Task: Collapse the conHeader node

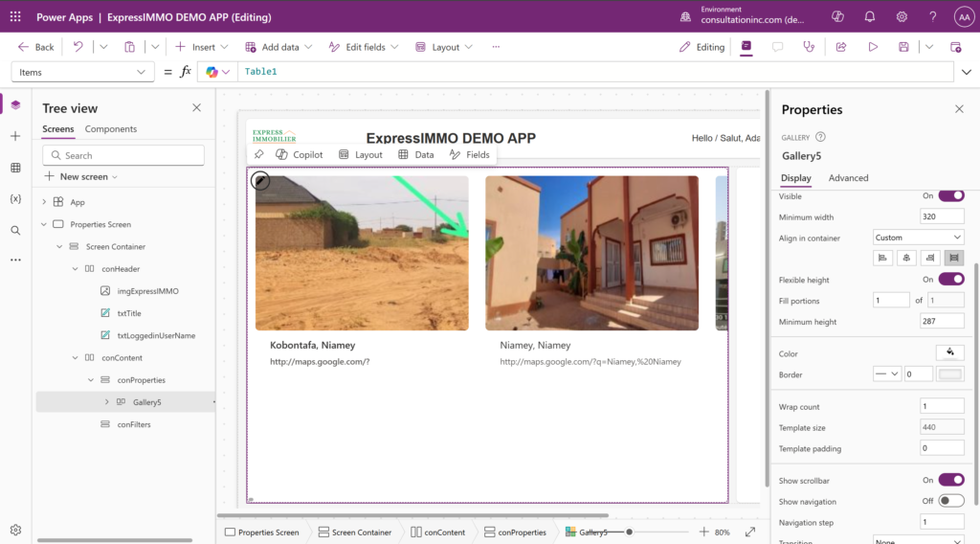Action: tap(75, 269)
